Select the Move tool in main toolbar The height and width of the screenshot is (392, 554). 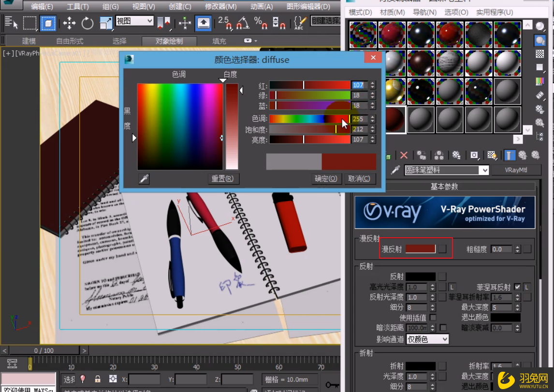point(69,23)
